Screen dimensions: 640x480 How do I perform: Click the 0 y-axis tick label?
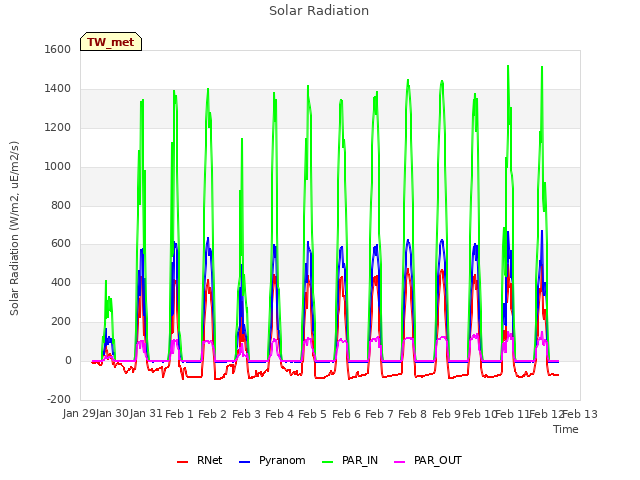(x=68, y=361)
